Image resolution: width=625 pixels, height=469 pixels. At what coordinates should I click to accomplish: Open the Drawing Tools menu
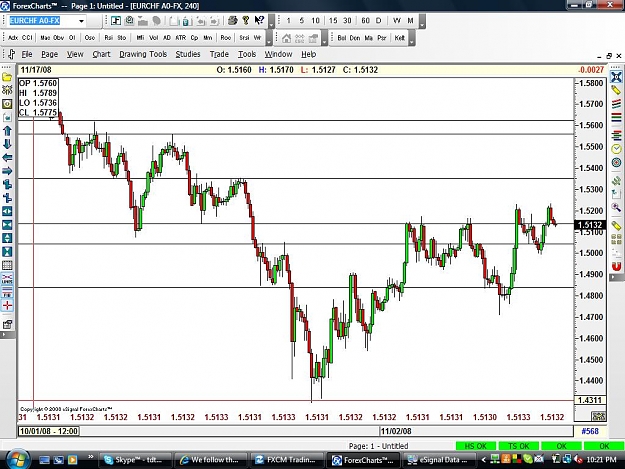143,54
